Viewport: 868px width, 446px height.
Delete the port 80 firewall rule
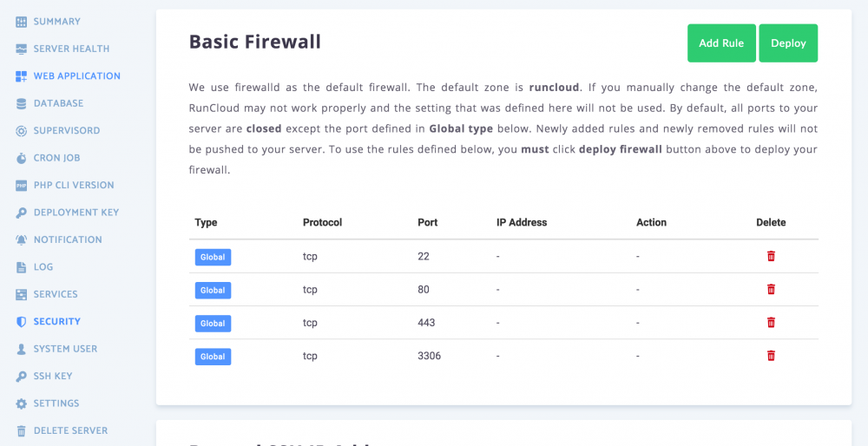point(771,289)
